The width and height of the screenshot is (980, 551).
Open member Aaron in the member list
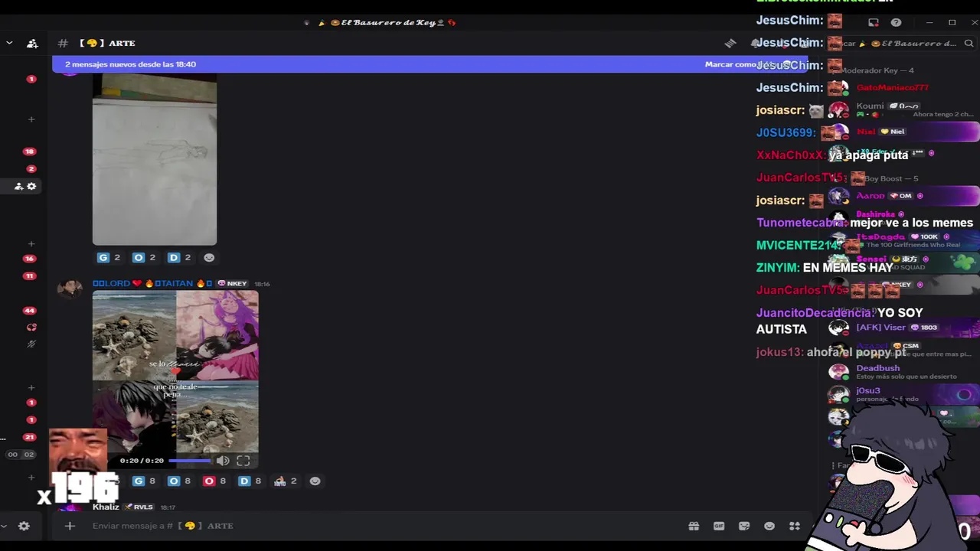coord(903,196)
